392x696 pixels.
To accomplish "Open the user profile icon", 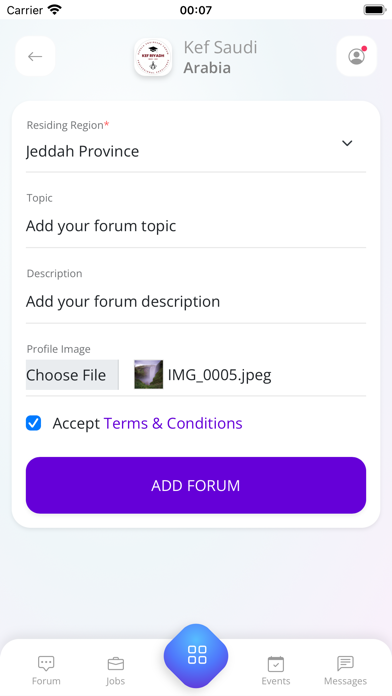I will (x=356, y=56).
